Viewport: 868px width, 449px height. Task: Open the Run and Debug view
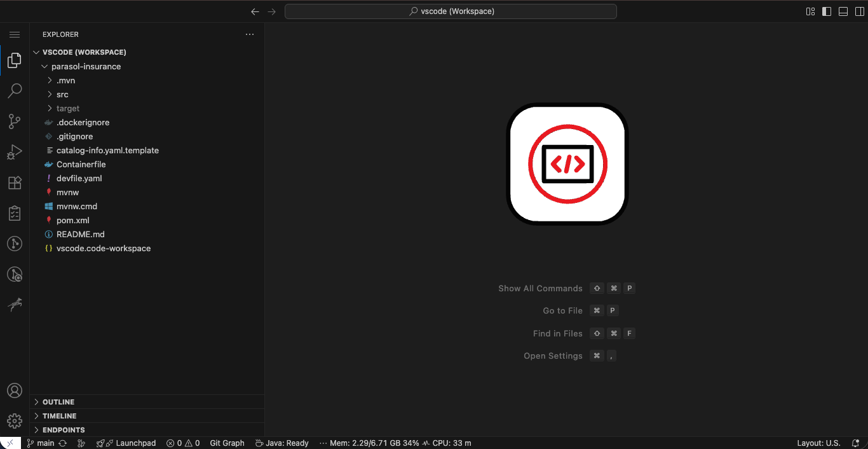15,152
